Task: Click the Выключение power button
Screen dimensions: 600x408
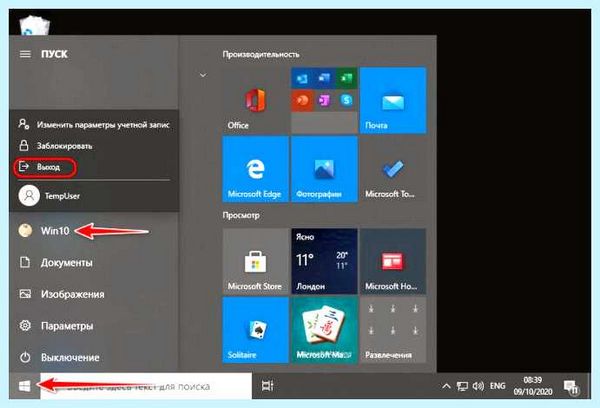Action: pyautogui.click(x=93, y=357)
